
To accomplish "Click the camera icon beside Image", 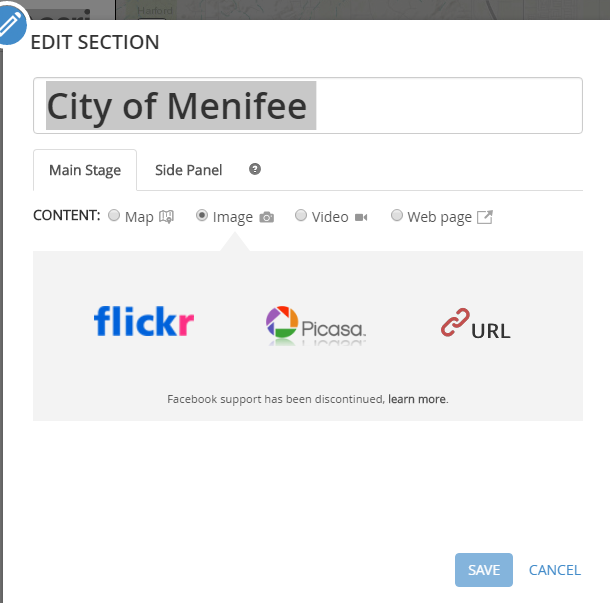I will tap(267, 217).
